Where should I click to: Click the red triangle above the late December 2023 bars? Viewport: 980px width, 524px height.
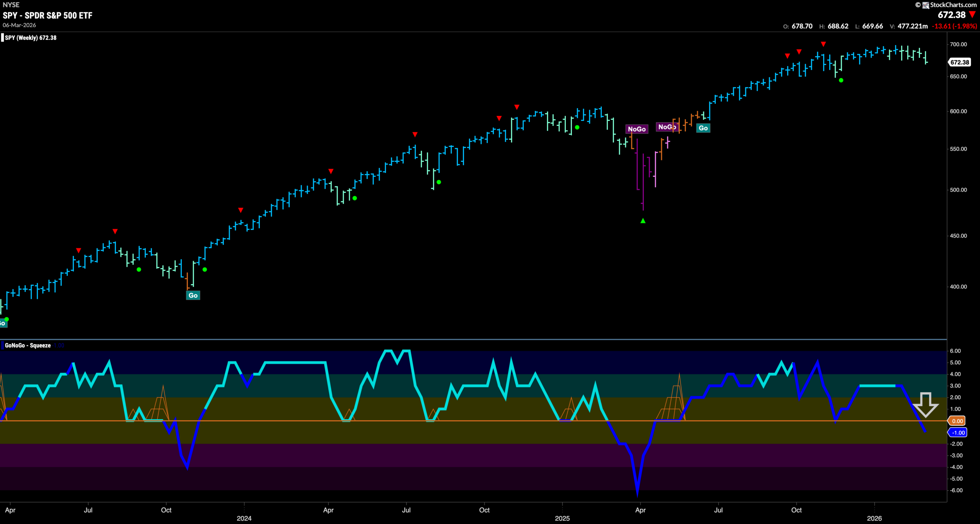pyautogui.click(x=240, y=210)
